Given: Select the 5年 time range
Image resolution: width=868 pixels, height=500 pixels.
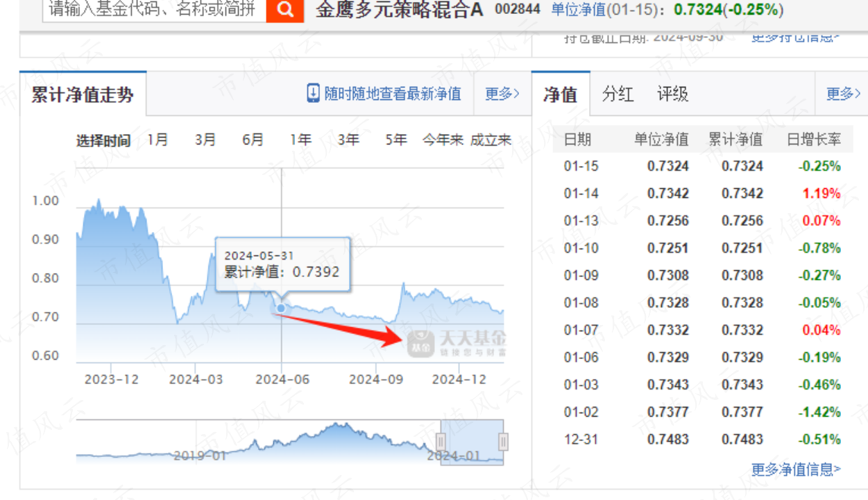Looking at the screenshot, I should point(396,140).
